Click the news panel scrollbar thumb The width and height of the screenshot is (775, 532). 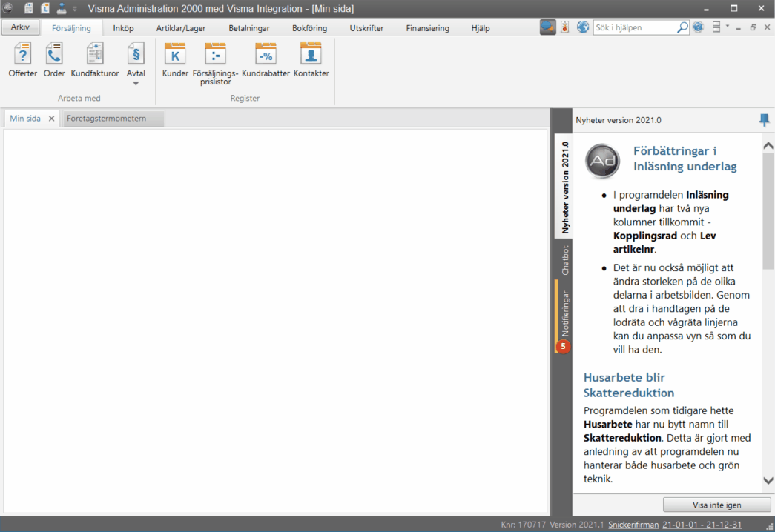[x=768, y=211]
